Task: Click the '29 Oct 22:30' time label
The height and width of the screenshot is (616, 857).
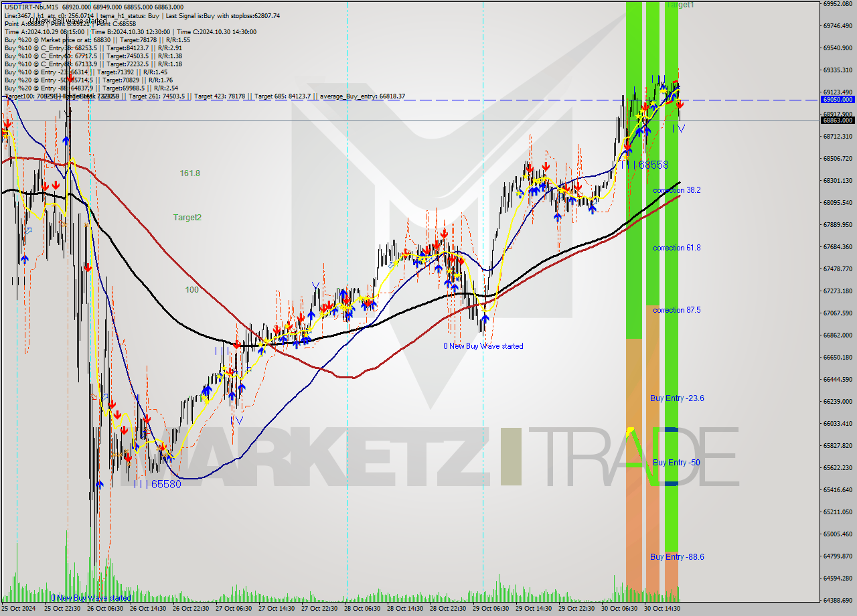Action: click(576, 609)
